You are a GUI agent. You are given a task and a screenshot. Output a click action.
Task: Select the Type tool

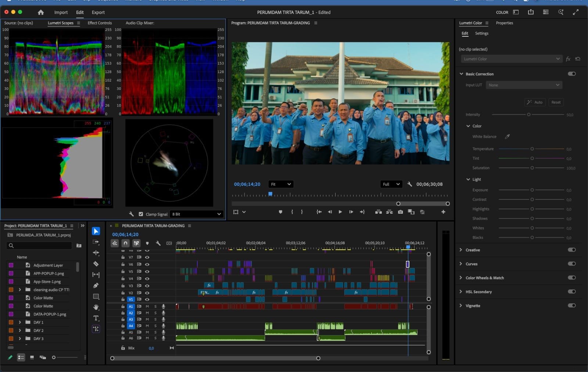click(96, 318)
